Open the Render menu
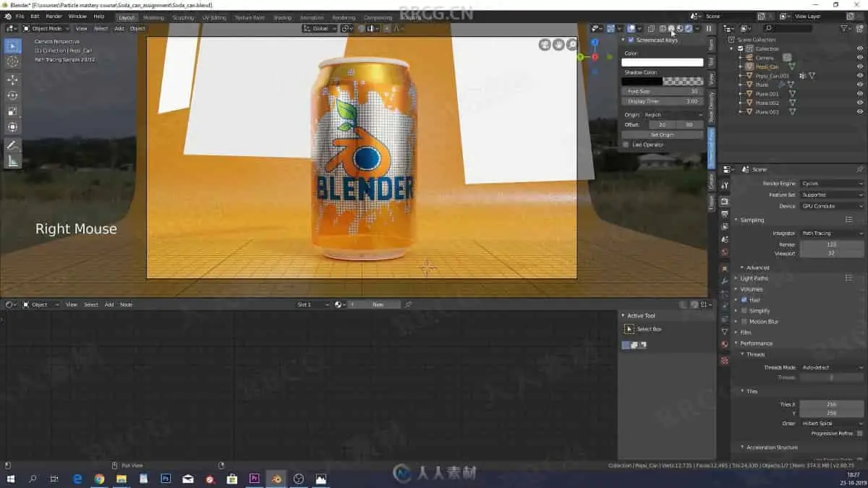 (x=54, y=16)
